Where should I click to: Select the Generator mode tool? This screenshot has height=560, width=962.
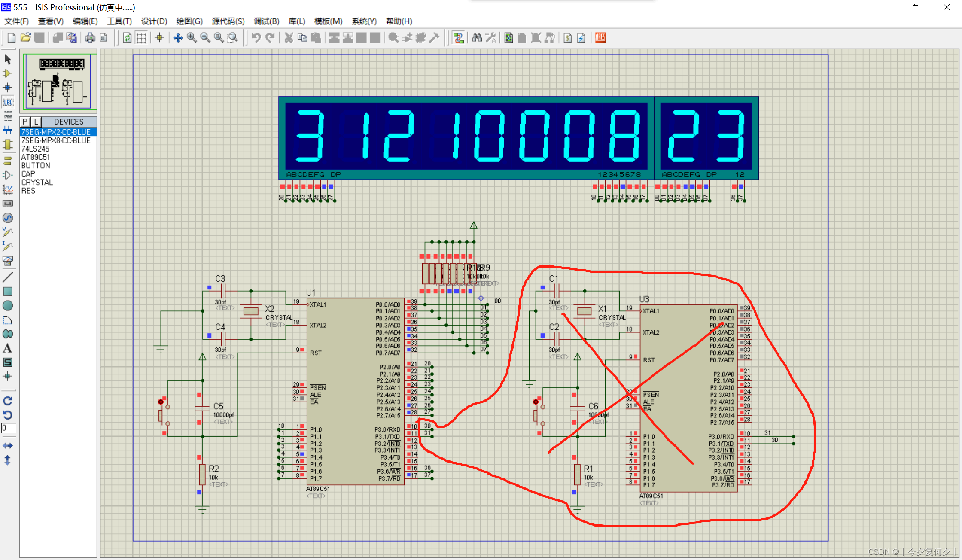(x=8, y=218)
